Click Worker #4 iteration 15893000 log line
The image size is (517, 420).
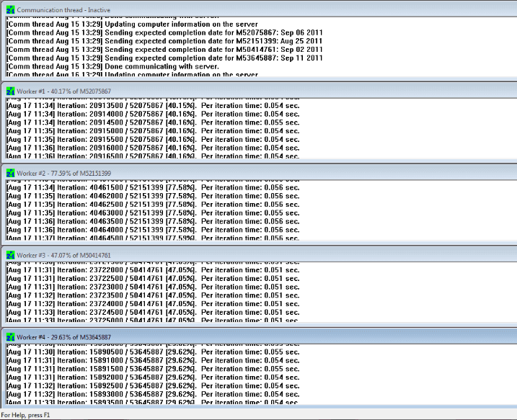click(x=153, y=394)
